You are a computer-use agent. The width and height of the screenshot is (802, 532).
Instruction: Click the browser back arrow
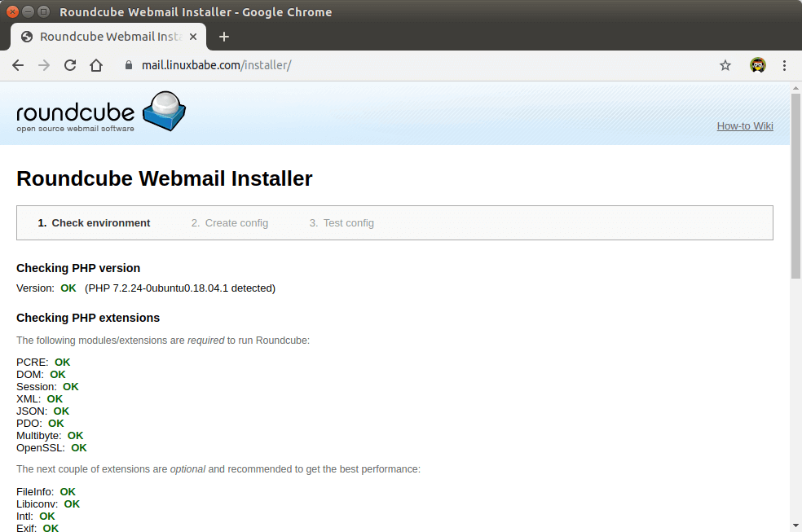tap(18, 65)
